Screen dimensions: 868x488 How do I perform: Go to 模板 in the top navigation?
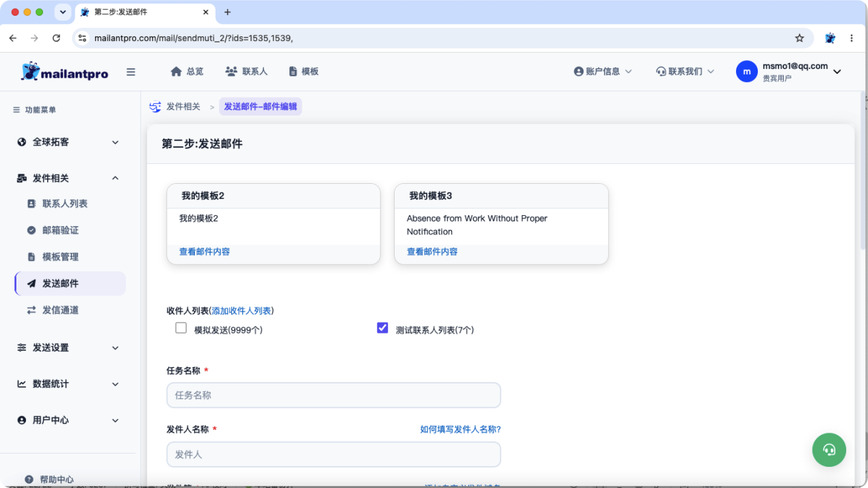[x=304, y=71]
